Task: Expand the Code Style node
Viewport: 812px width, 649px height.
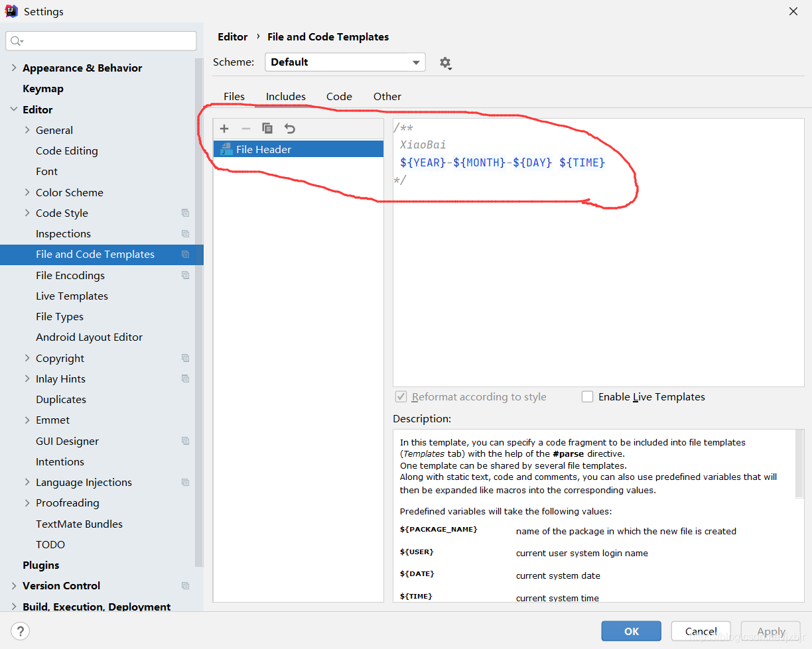Action: 27,213
